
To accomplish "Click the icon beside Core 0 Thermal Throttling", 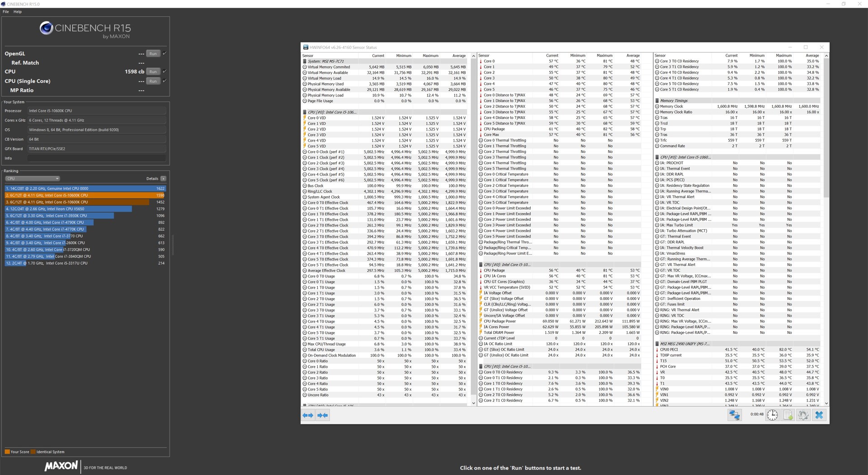I will point(481,140).
